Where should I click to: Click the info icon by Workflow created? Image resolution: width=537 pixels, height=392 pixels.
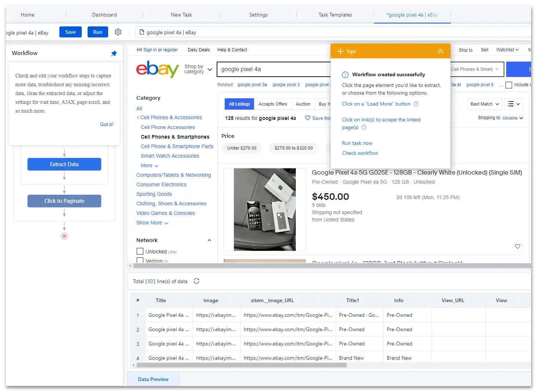pyautogui.click(x=345, y=75)
